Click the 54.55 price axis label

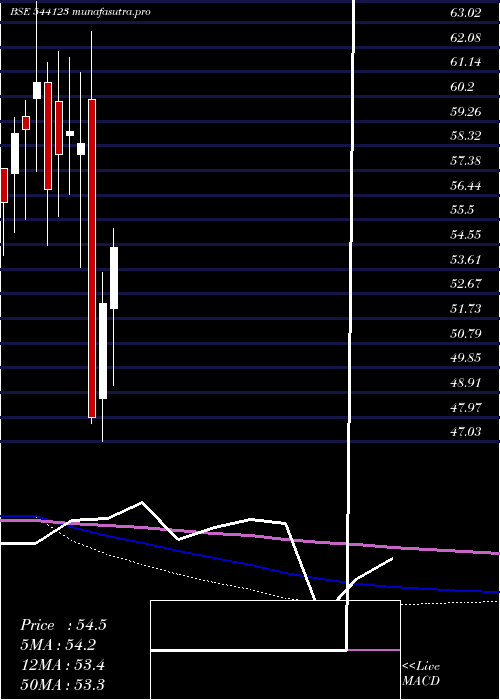click(466, 234)
